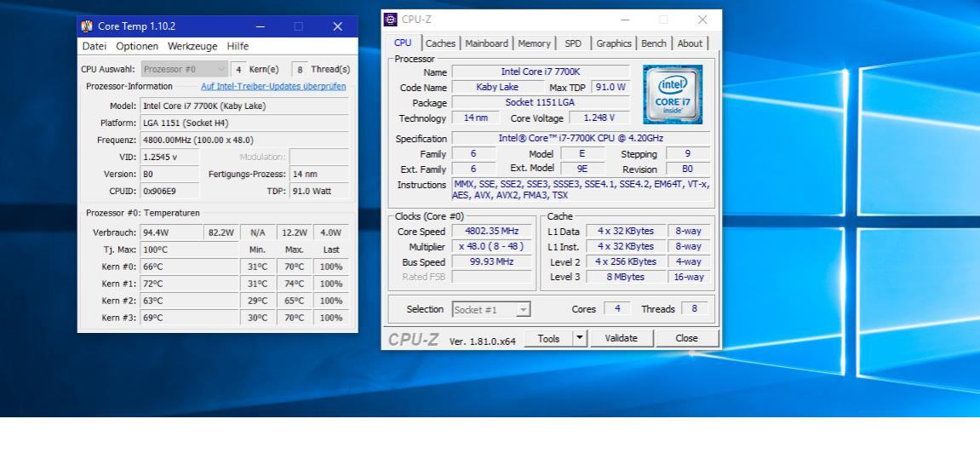Viewport: 980px width, 459px height.
Task: Expand the Tools dropdown arrow in CPU-Z
Action: (579, 338)
